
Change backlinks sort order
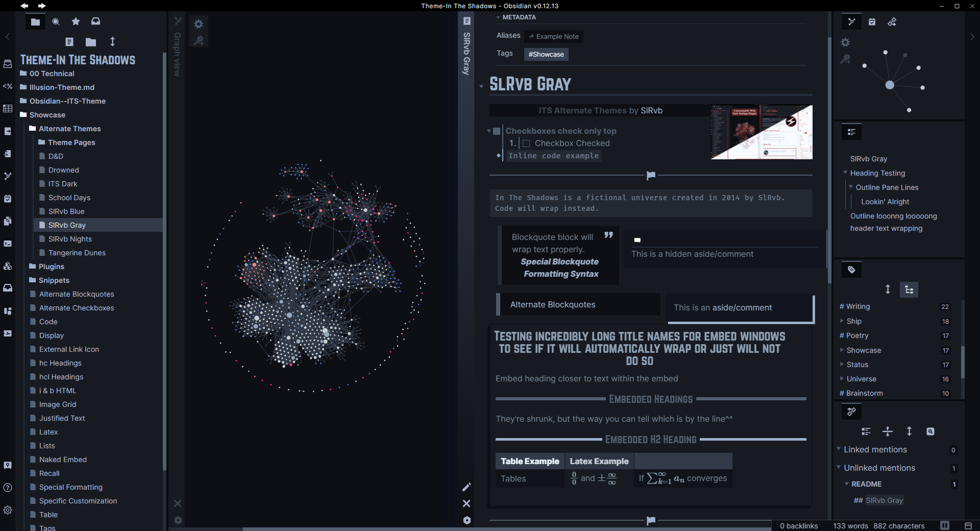[x=909, y=431]
